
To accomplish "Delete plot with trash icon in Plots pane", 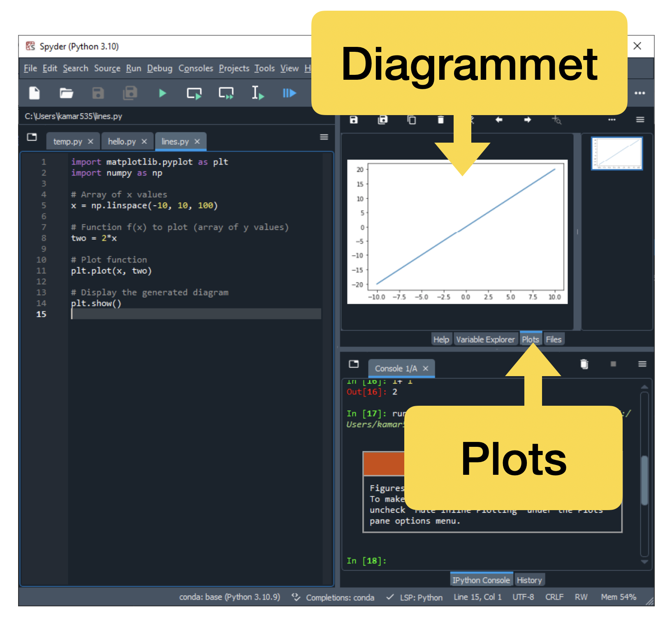I will pyautogui.click(x=440, y=120).
